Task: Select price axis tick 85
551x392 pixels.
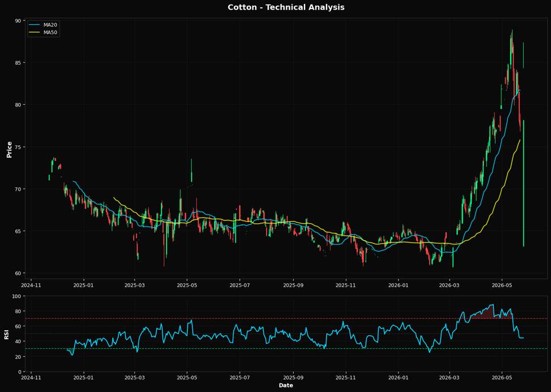Action: [x=18, y=63]
